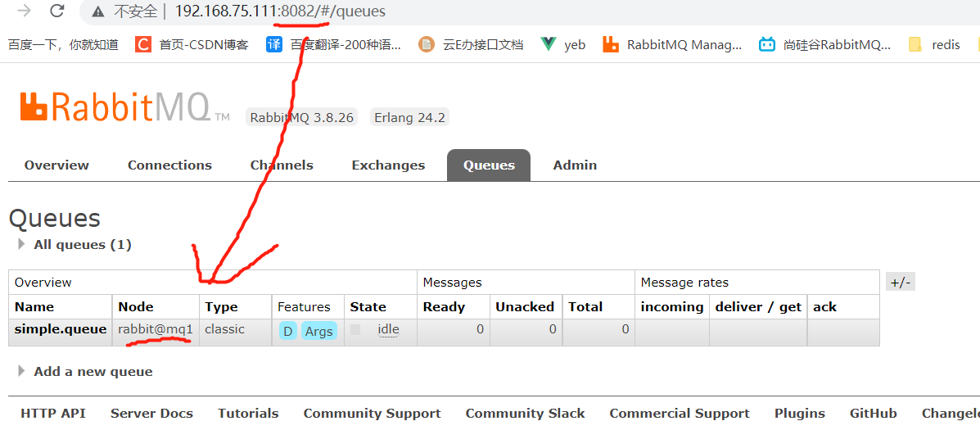Click the grey idle state indicator square
This screenshot has width=980, height=421.
tap(355, 329)
